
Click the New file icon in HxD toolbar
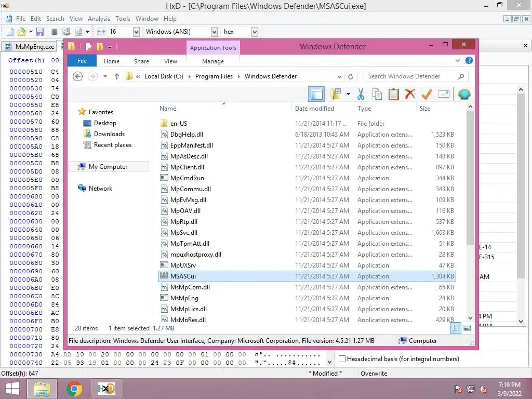point(10,32)
